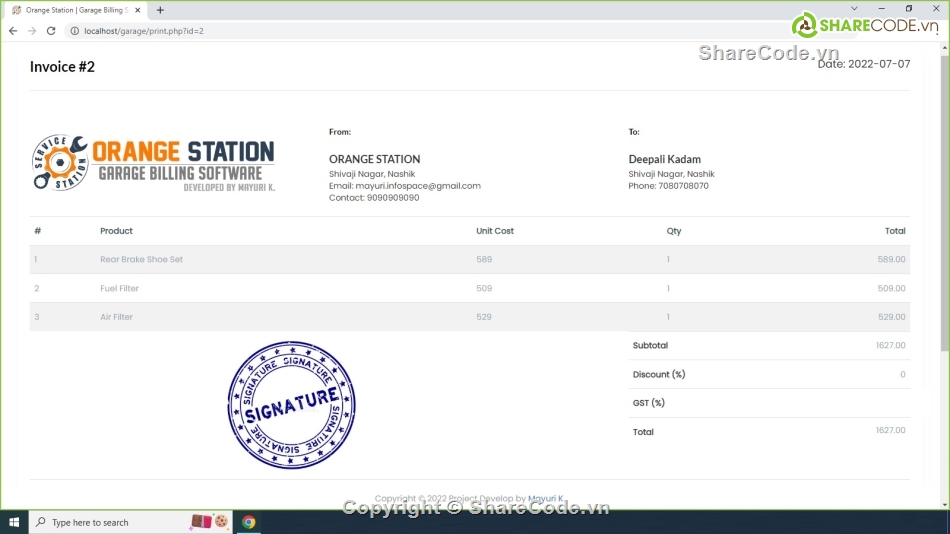Click the "Qty" column header

(674, 231)
